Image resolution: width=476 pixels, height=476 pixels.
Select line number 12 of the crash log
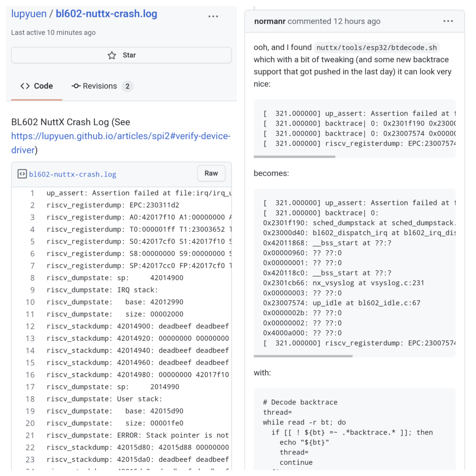[30, 326]
